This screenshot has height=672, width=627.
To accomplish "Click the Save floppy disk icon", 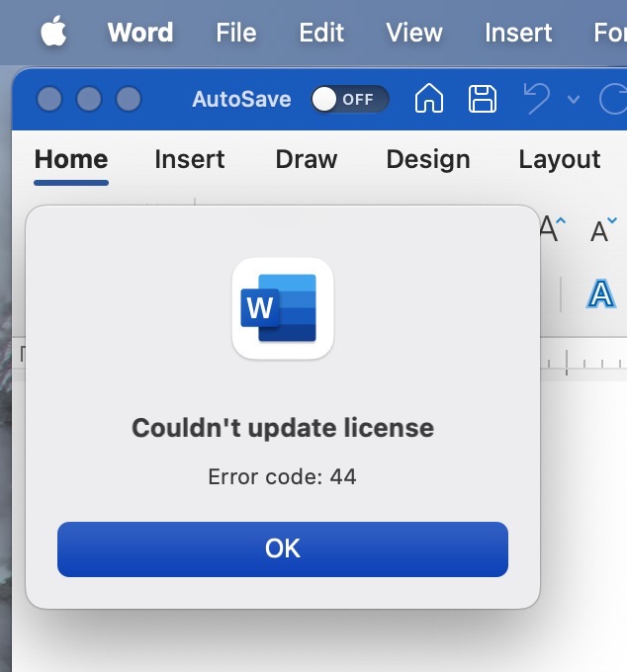I will click(x=483, y=99).
